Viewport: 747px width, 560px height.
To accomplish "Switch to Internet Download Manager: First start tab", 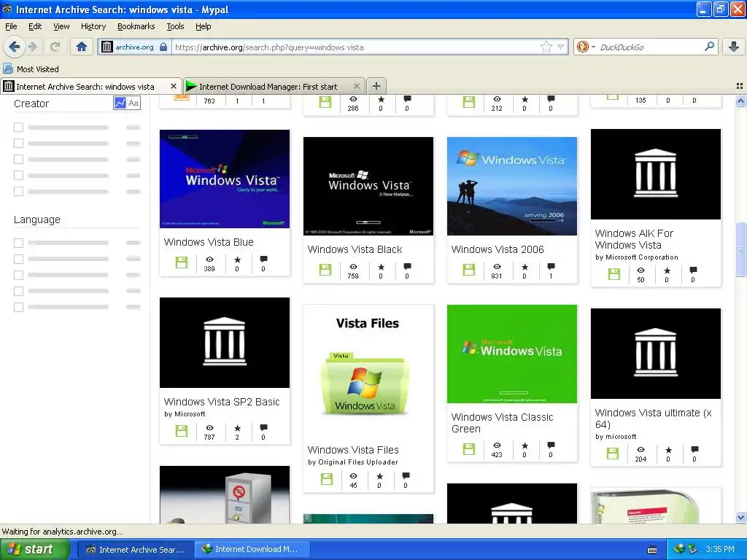I will (274, 86).
